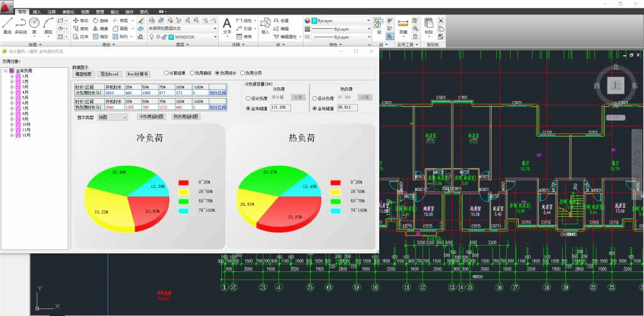Choose the 负荷分项 radio option
This screenshot has height=316, width=644.
click(x=242, y=73)
